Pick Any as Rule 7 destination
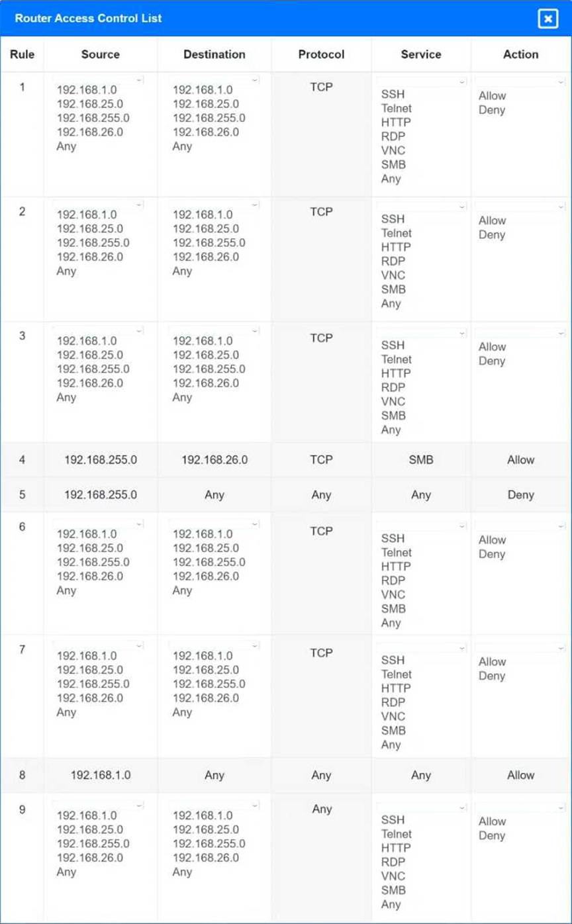Screen dimensions: 572x924 tap(182, 712)
